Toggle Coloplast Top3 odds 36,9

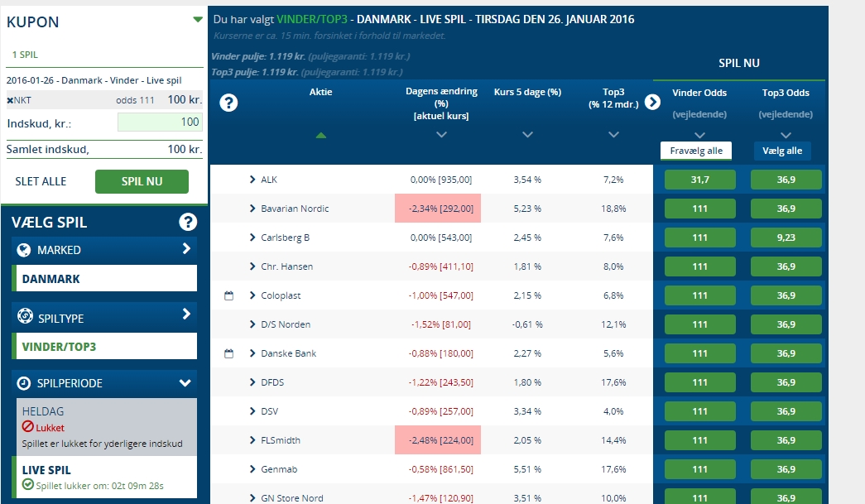[786, 295]
